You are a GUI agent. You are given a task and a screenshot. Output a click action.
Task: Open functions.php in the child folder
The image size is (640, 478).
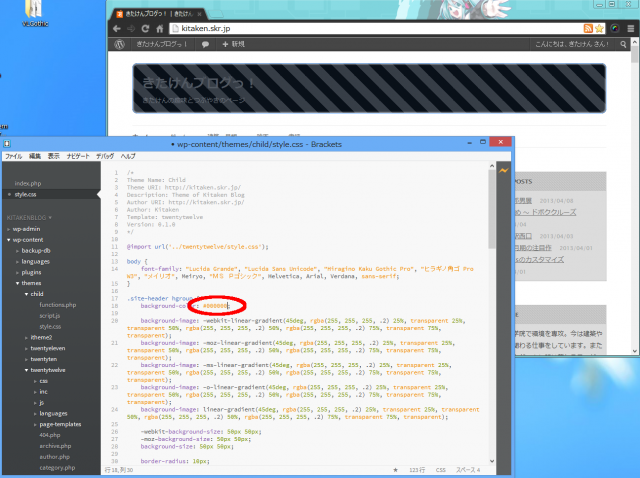(57, 305)
